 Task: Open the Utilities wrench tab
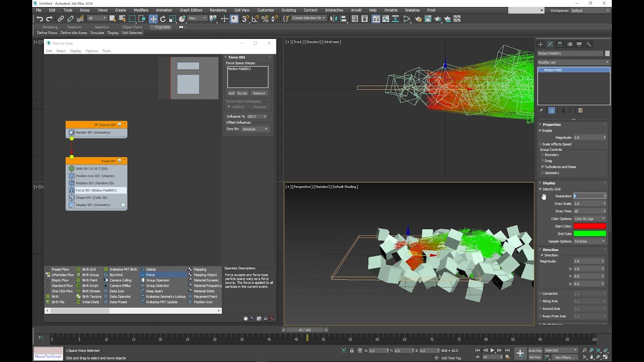(x=589, y=44)
